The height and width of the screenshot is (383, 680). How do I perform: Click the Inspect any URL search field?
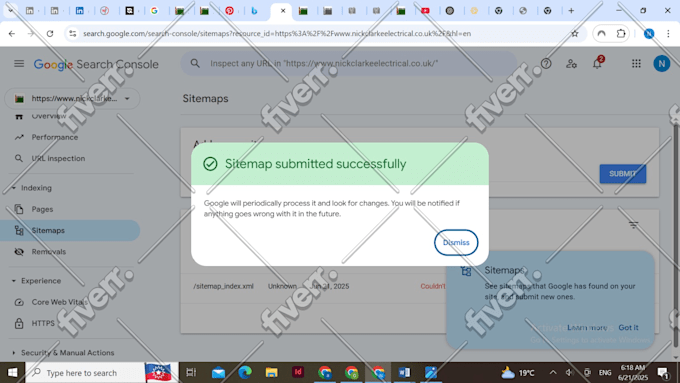click(x=349, y=63)
